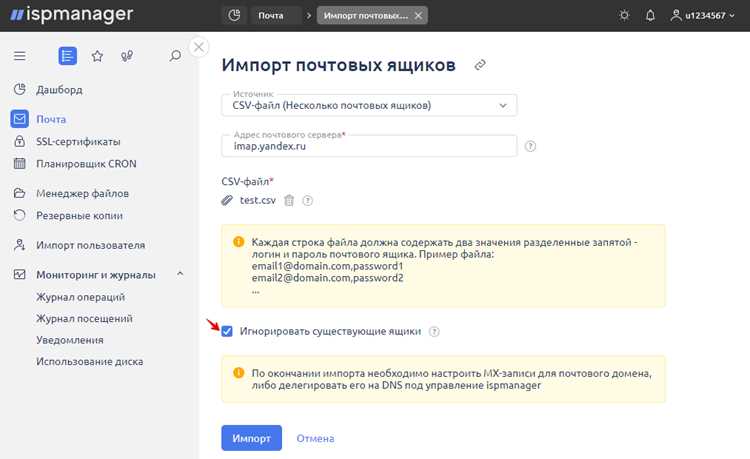This screenshot has height=459, width=750.
Task: Click warning icon in MX-records notice
Action: pos(238,372)
